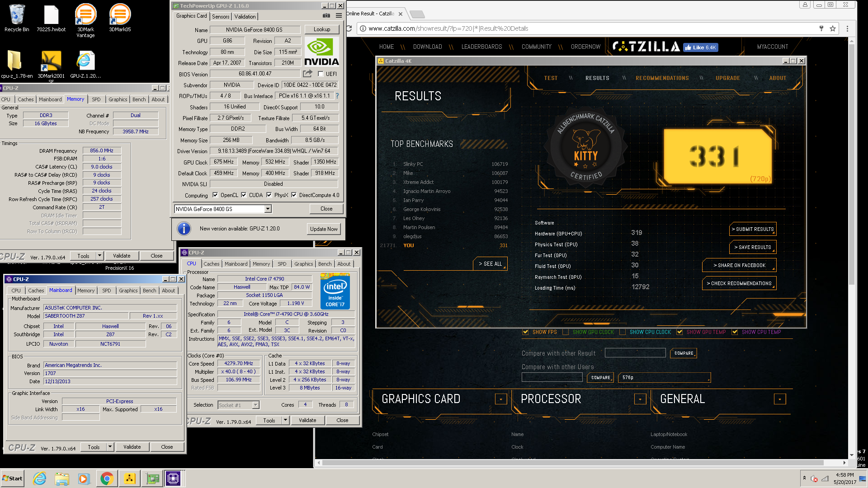
Task: Open the NVIDIA GeForce 8400 GS card dropdown
Action: [268, 209]
